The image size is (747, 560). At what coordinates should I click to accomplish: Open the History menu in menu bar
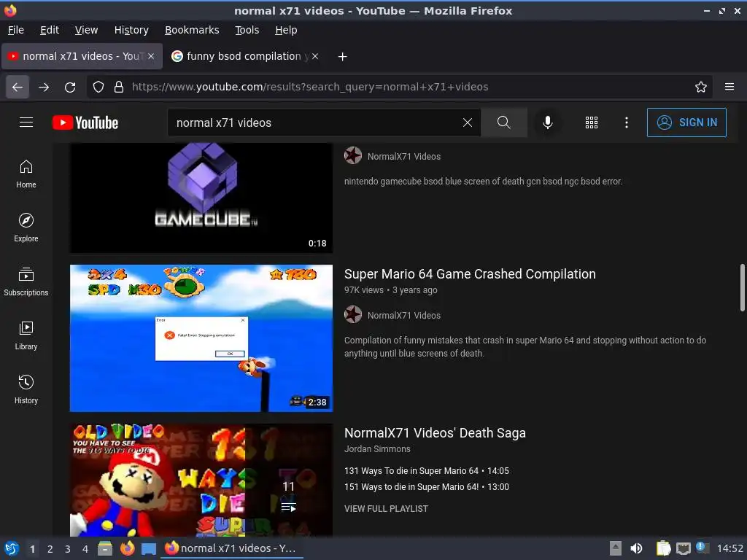[131, 30]
